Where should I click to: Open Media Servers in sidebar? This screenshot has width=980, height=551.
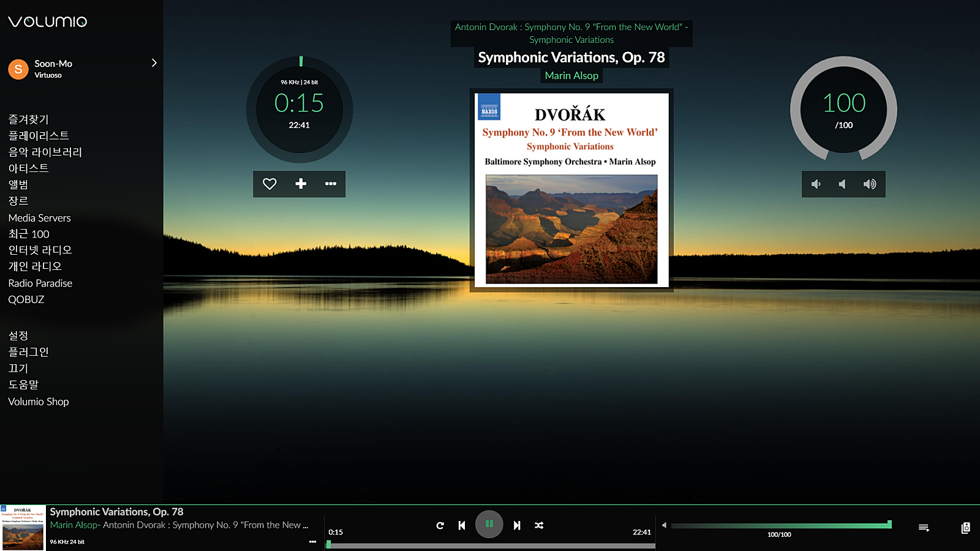click(39, 218)
